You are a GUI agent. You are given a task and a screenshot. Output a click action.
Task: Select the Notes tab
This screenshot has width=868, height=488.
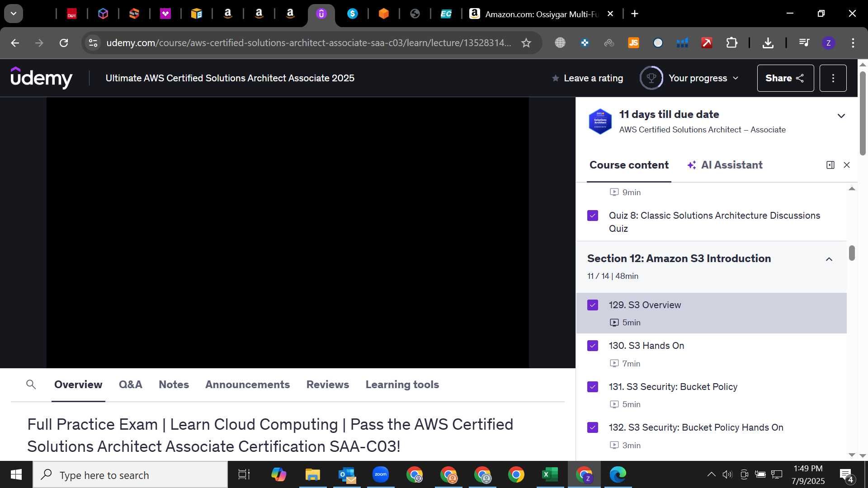tap(174, 385)
